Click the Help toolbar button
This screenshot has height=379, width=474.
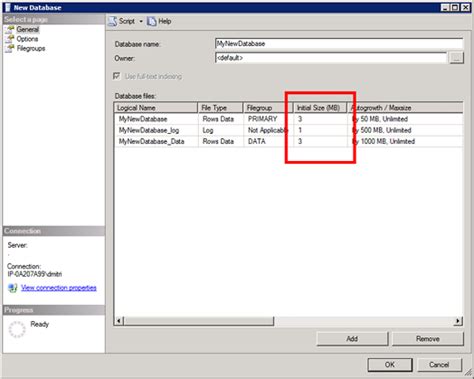159,21
